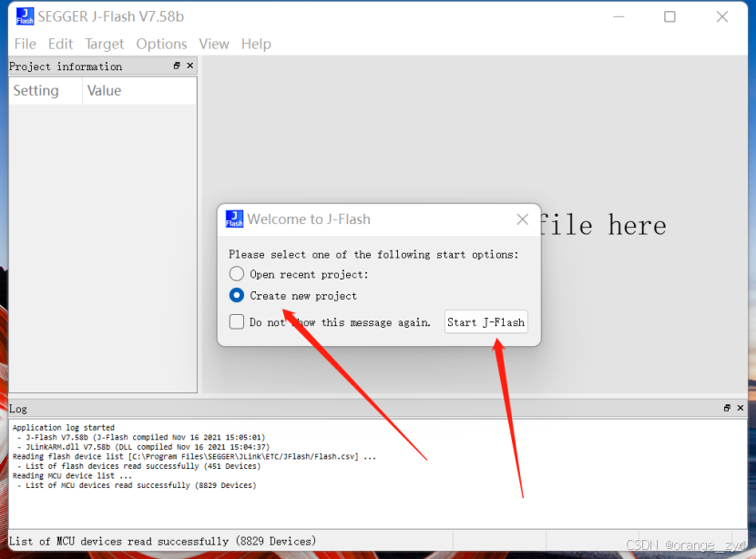Screen dimensions: 756x559
Task: Close the Log panel
Action: [741, 408]
